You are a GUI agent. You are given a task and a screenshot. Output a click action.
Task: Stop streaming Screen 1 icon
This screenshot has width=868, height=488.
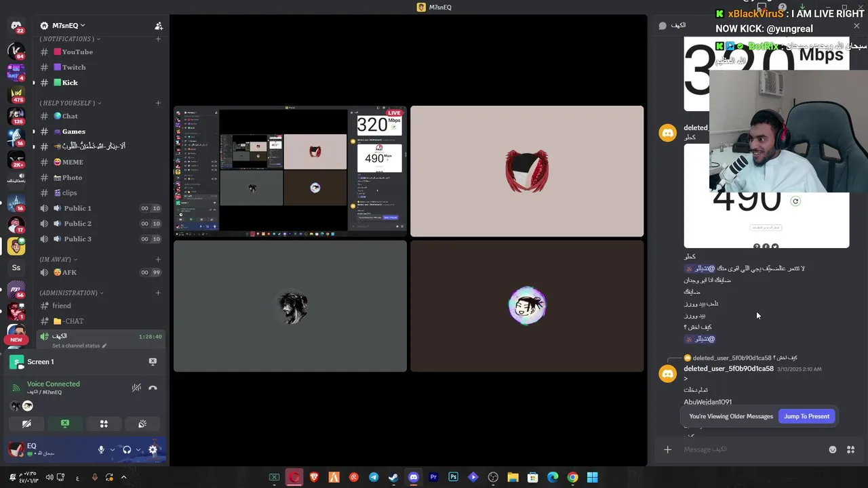coord(153,362)
